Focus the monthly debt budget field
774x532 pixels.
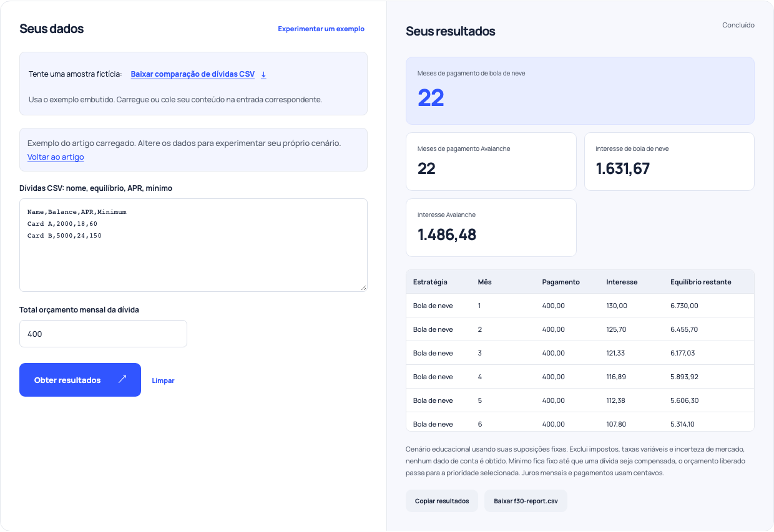tap(103, 334)
